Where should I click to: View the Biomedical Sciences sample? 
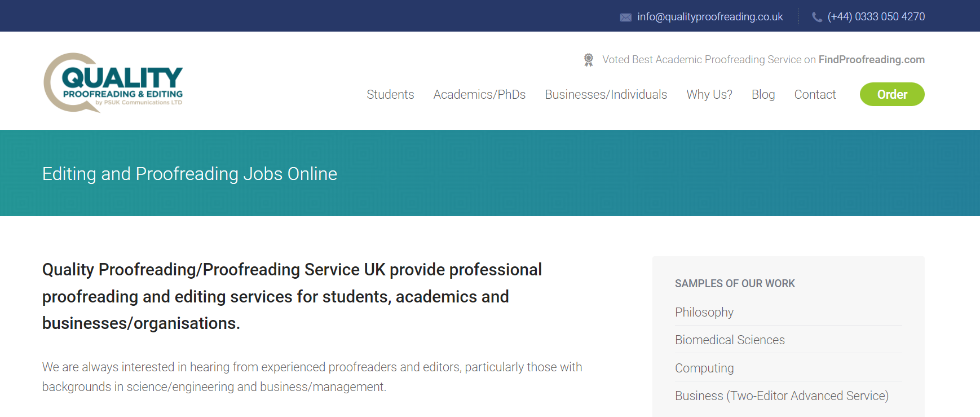tap(730, 340)
